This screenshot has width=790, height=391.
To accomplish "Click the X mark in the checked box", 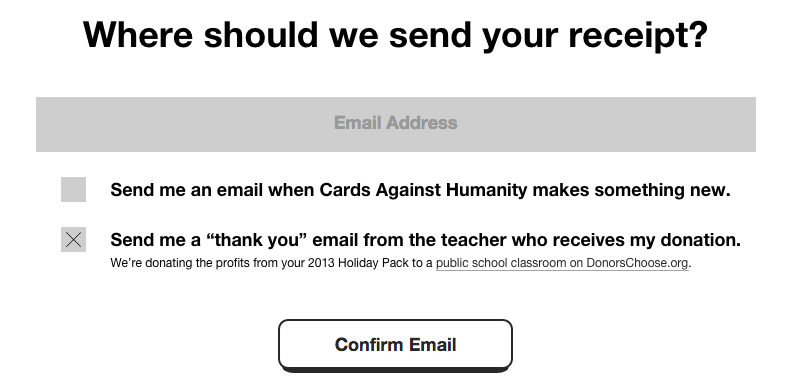I will (x=74, y=239).
